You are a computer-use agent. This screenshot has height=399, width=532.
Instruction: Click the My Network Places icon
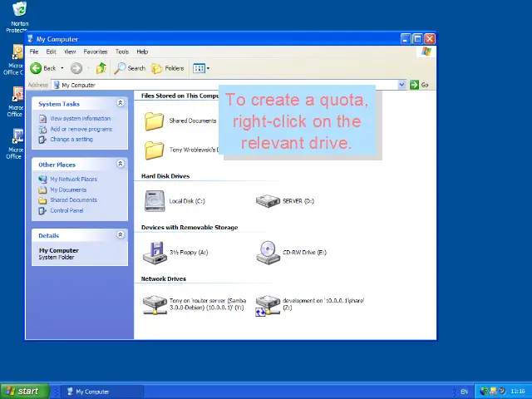coord(42,179)
